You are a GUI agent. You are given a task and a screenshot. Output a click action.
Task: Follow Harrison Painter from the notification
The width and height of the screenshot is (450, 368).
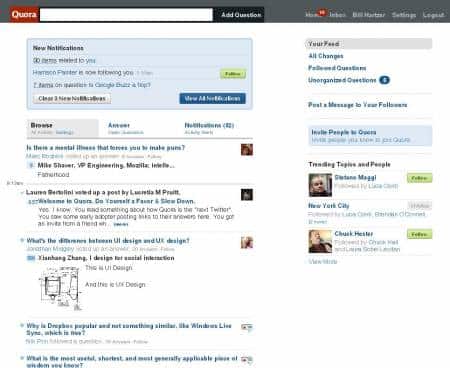point(233,74)
